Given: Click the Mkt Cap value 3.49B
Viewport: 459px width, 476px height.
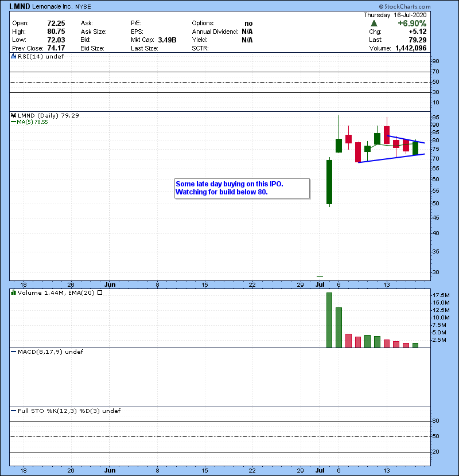Looking at the screenshot, I should [167, 40].
